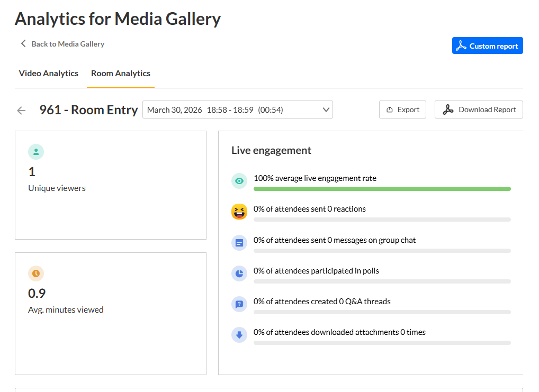Screen dimensions: 539x392
Task: Switch to the Video Analytics tab
Action: point(49,74)
